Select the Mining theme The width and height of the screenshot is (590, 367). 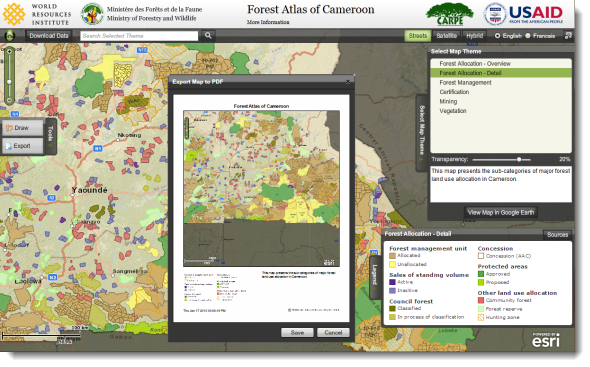501,101
